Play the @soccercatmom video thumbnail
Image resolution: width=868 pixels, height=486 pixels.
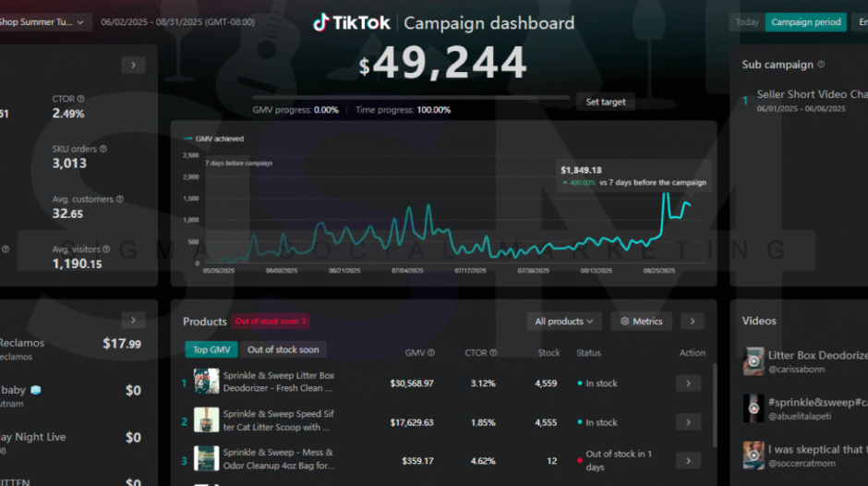click(x=753, y=456)
